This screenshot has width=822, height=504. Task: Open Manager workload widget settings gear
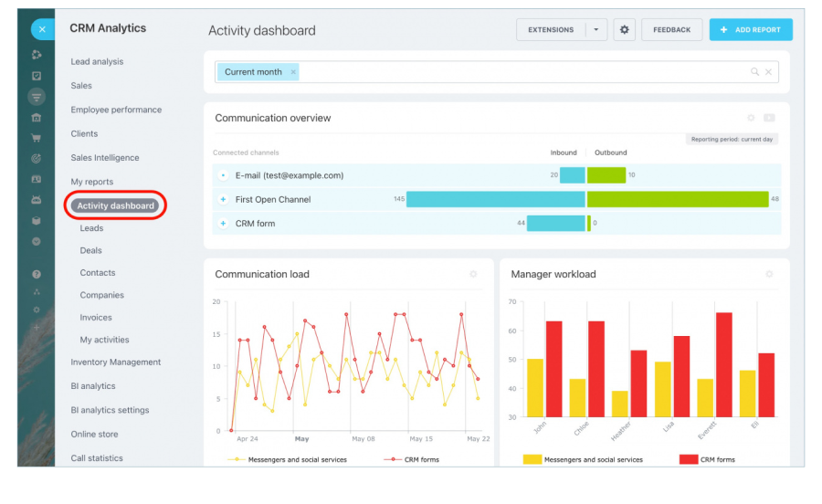coord(769,274)
